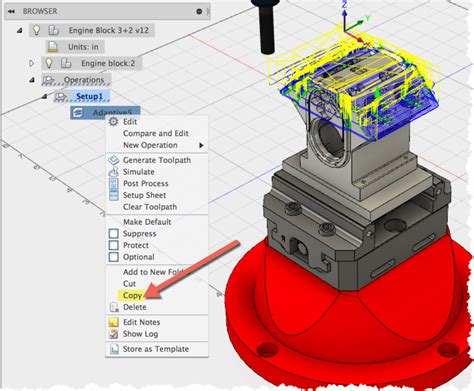Select the Setup1 tree item
Viewport: 474px width, 391px height.
click(89, 96)
